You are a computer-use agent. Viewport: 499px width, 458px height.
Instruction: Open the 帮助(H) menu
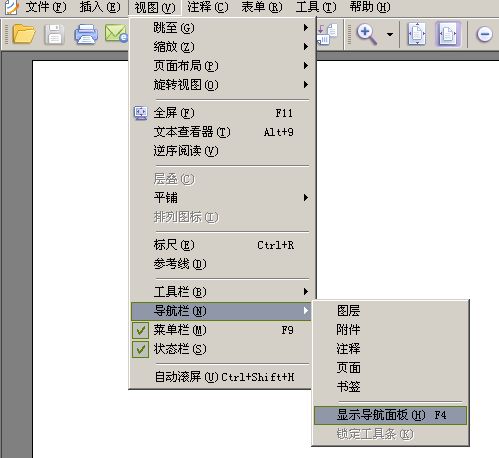click(370, 7)
